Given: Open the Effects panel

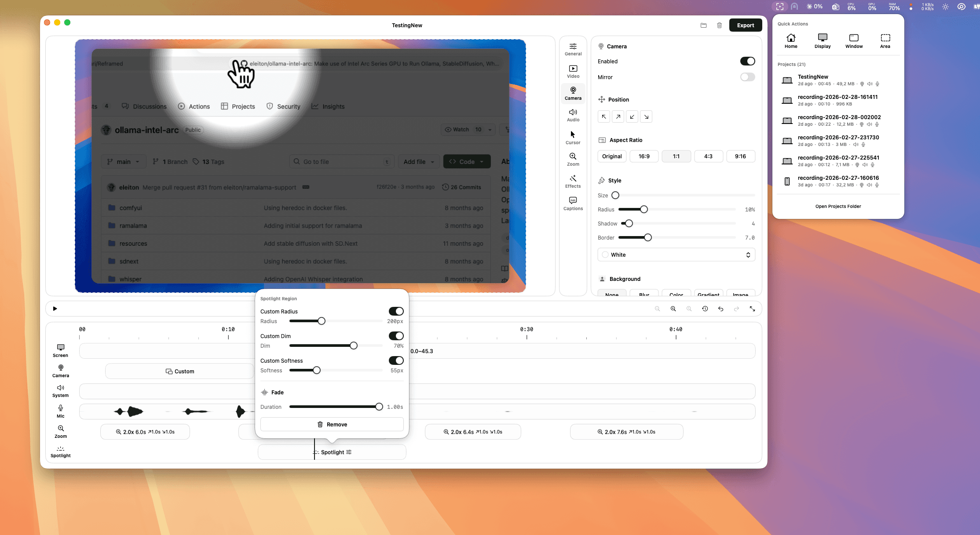Looking at the screenshot, I should pos(573,181).
